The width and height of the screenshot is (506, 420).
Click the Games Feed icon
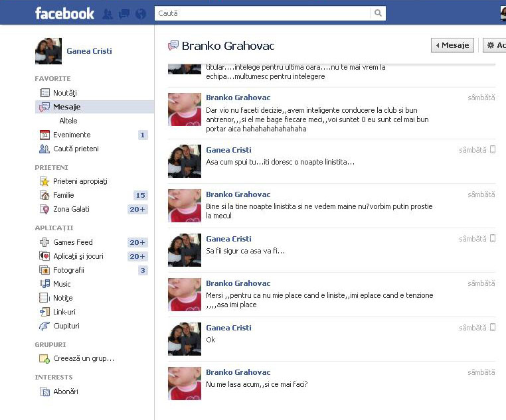(x=44, y=242)
